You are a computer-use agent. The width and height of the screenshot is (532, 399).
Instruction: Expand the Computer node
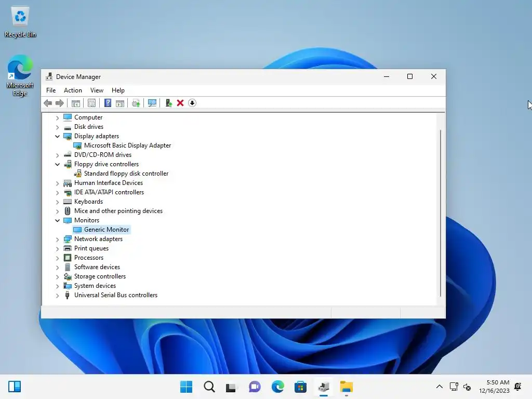pyautogui.click(x=57, y=118)
